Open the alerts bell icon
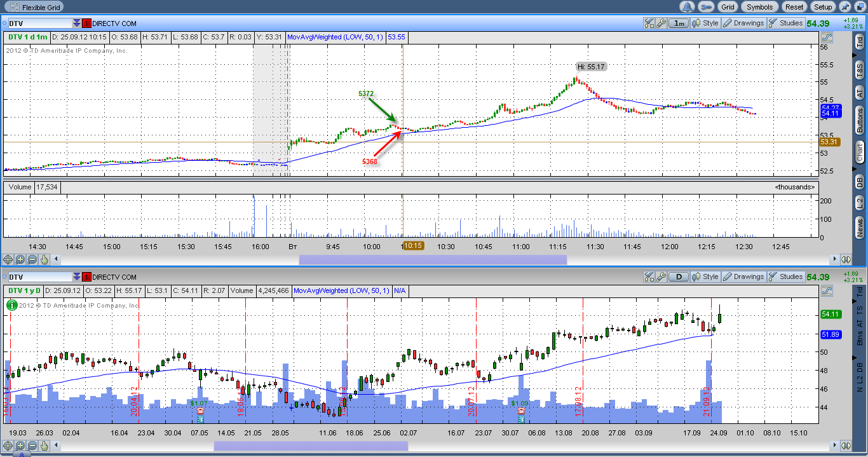Screen dimensions: 868x457 coord(688,7)
